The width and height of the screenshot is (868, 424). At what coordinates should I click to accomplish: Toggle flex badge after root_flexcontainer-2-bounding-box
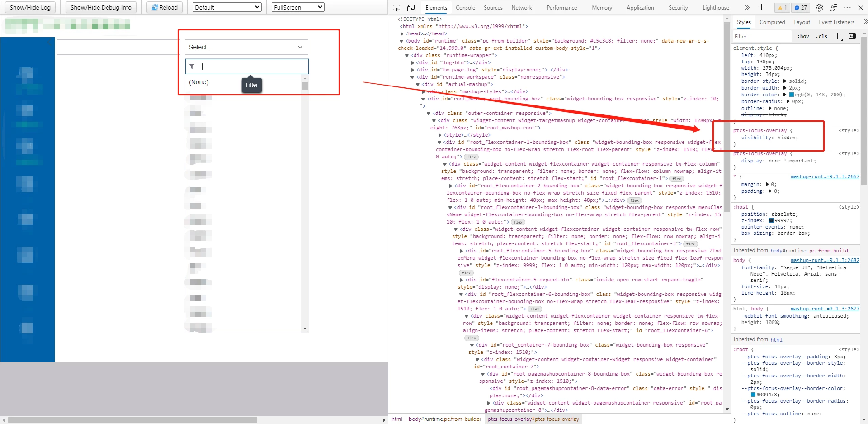(635, 200)
